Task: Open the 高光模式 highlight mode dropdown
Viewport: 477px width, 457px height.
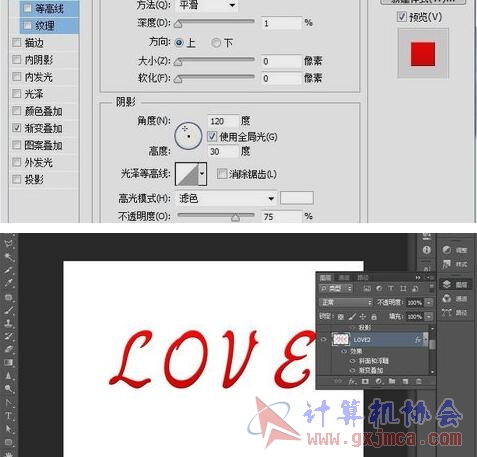Action: click(x=227, y=199)
